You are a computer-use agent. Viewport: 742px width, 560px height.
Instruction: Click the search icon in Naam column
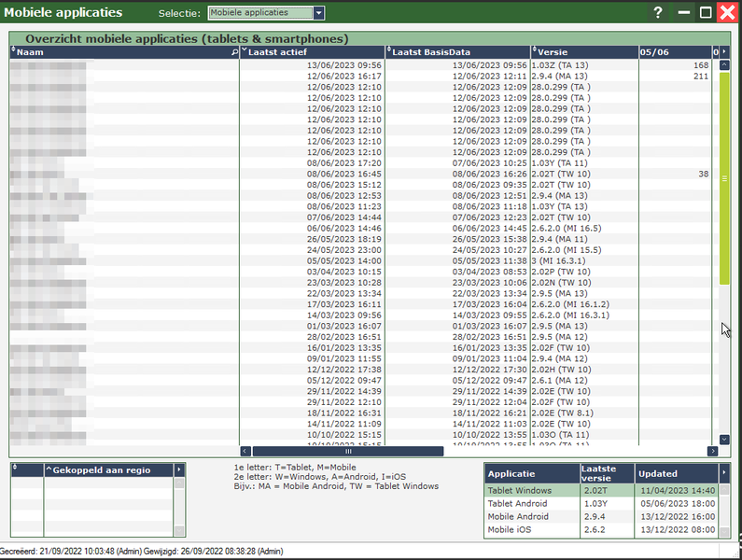tap(234, 52)
